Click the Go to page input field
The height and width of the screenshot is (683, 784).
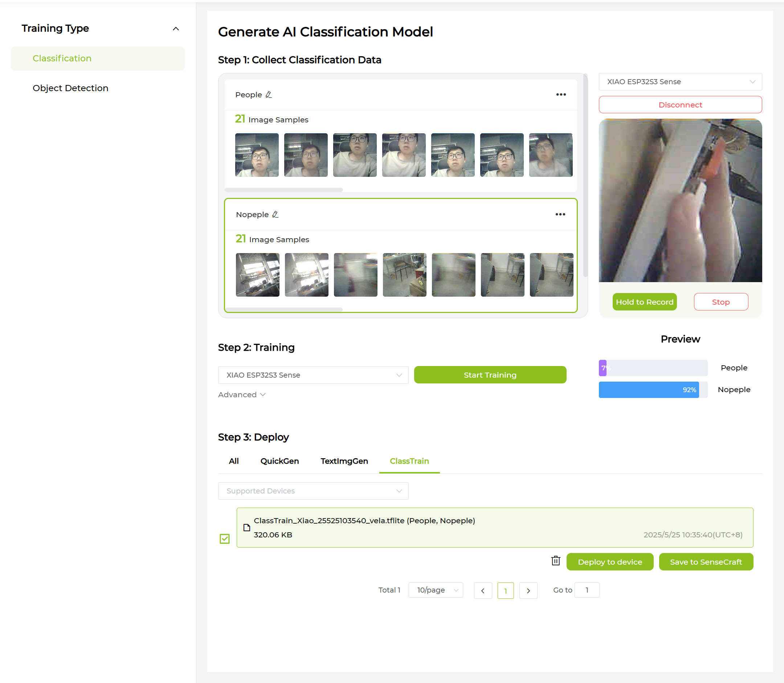tap(587, 590)
